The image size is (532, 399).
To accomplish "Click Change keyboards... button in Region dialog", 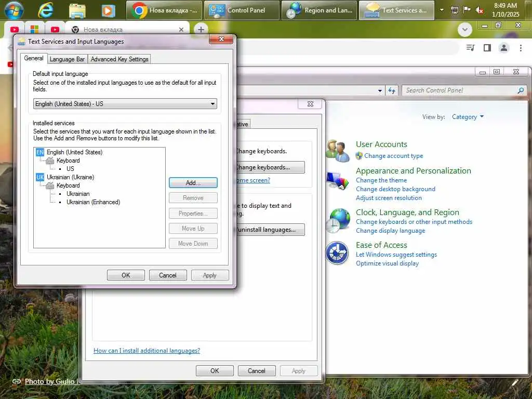I will point(270,167).
